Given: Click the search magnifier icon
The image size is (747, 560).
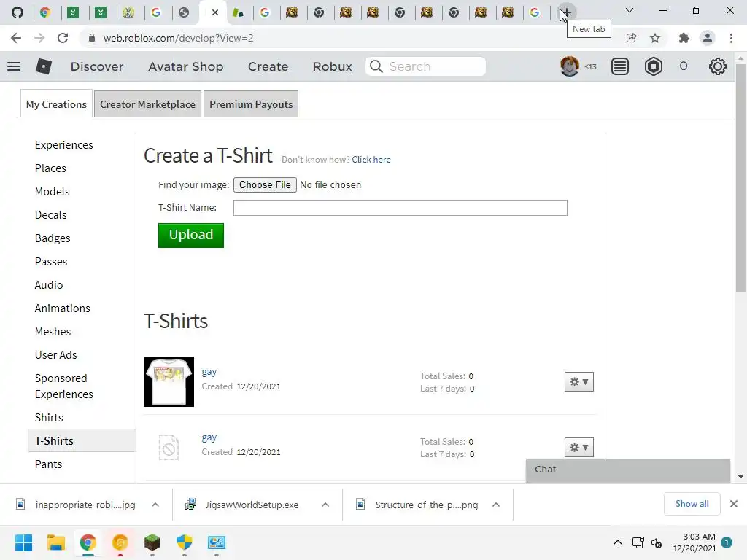Looking at the screenshot, I should (376, 66).
